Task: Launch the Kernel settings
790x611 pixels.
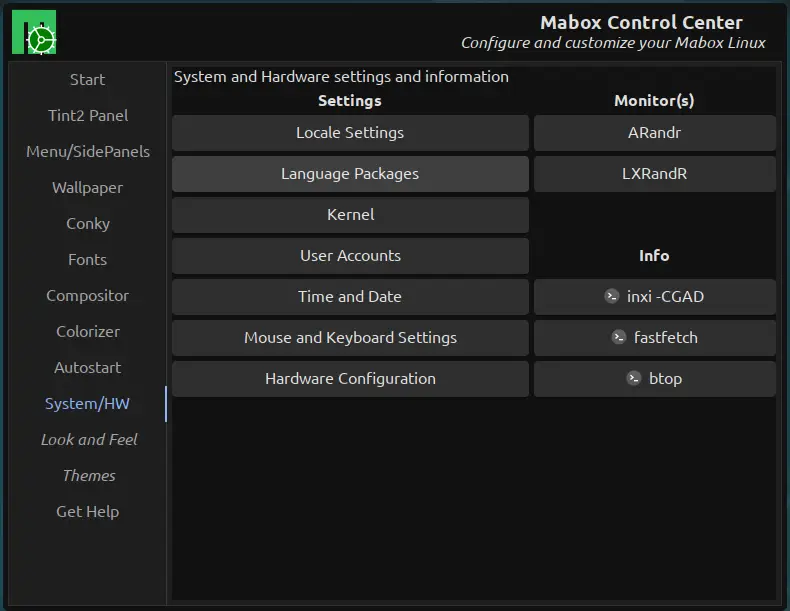Action: coord(350,215)
